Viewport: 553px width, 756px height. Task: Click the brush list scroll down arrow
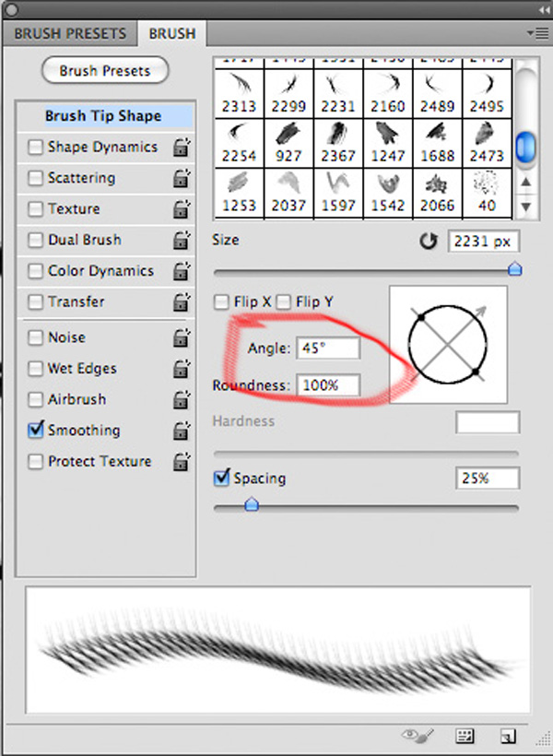(526, 207)
